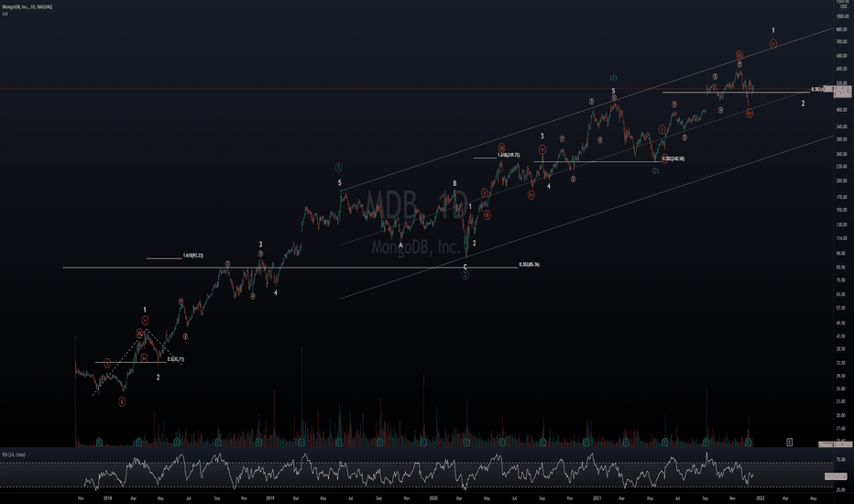Click the 400.00 price axis label
The width and height of the screenshot is (854, 504).
pos(841,110)
